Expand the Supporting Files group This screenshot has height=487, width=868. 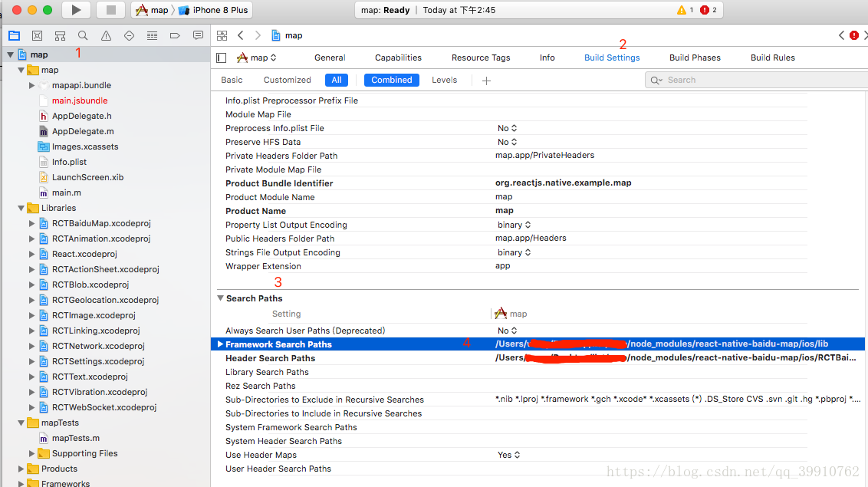31,453
